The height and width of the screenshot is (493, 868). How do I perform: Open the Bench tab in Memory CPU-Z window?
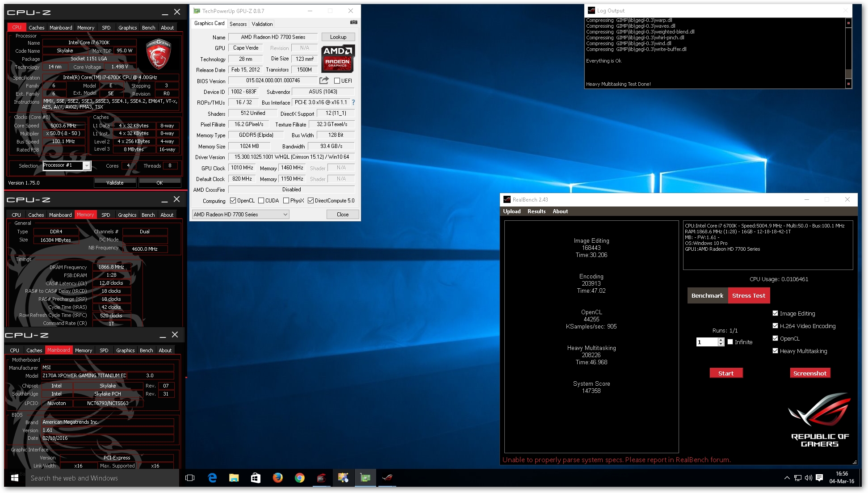pyautogui.click(x=148, y=215)
